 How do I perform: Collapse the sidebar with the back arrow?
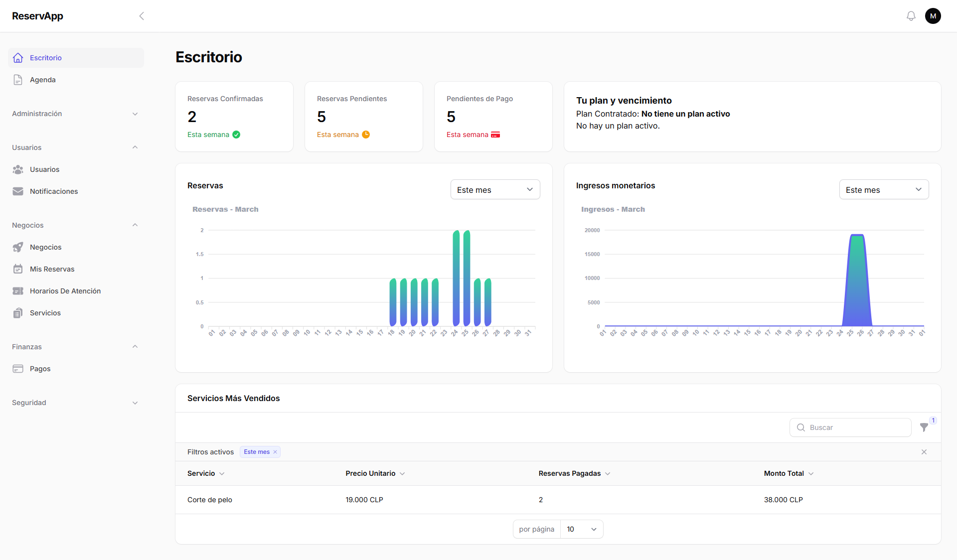pyautogui.click(x=142, y=16)
